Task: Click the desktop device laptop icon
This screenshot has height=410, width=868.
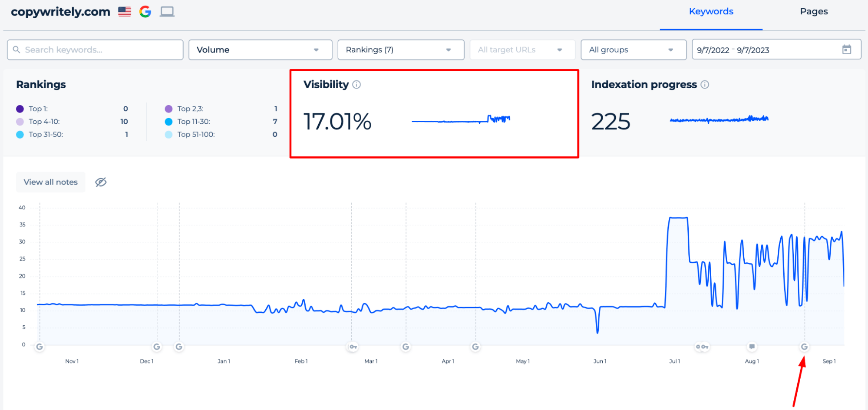Action: click(x=167, y=12)
